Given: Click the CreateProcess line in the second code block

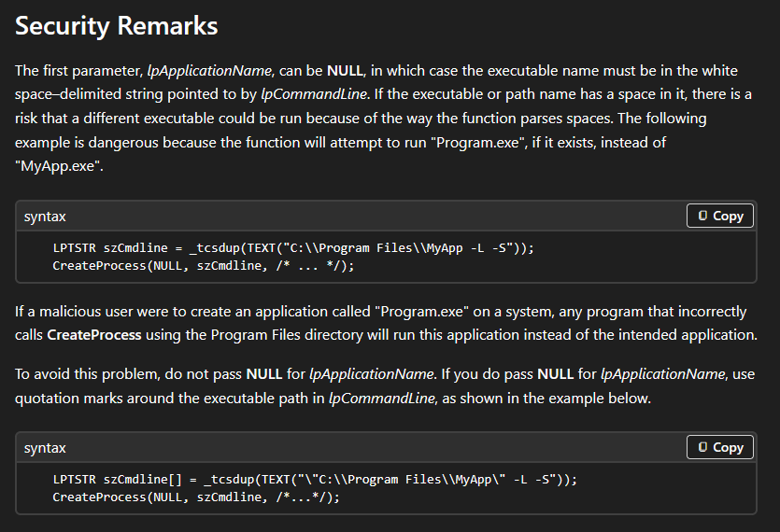Looking at the screenshot, I should point(196,497).
